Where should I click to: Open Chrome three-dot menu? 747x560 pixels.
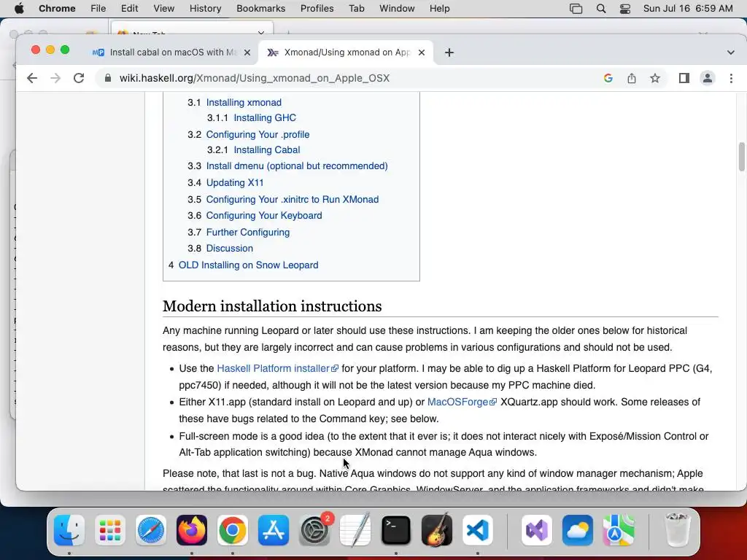click(731, 78)
